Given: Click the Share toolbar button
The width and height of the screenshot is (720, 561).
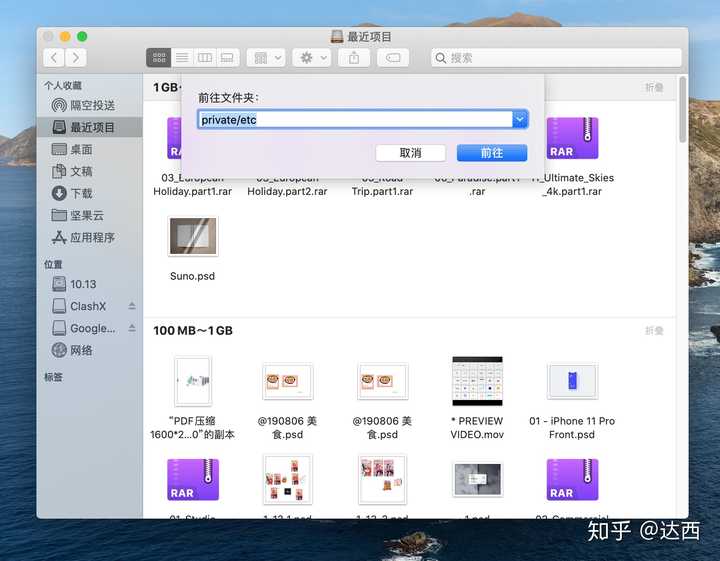Looking at the screenshot, I should point(354,58).
